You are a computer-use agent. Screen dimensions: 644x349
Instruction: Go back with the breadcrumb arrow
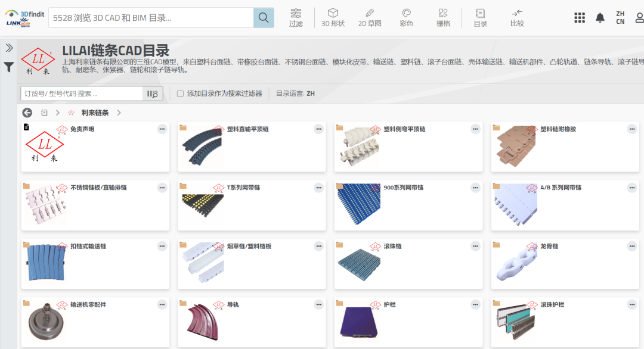(27, 113)
